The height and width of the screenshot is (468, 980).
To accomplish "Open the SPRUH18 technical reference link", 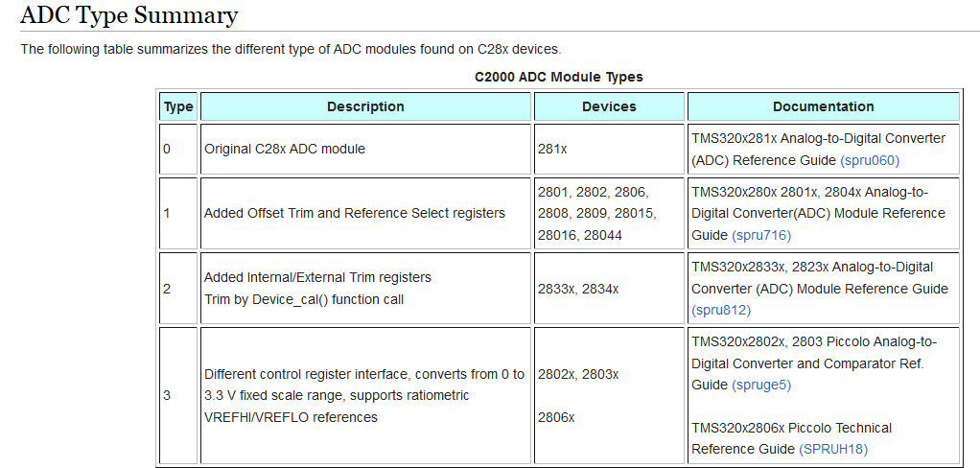I will click(x=833, y=449).
